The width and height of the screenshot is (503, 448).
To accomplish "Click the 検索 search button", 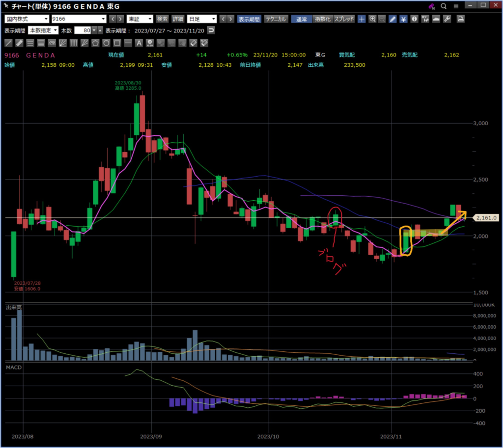I will click(162, 19).
